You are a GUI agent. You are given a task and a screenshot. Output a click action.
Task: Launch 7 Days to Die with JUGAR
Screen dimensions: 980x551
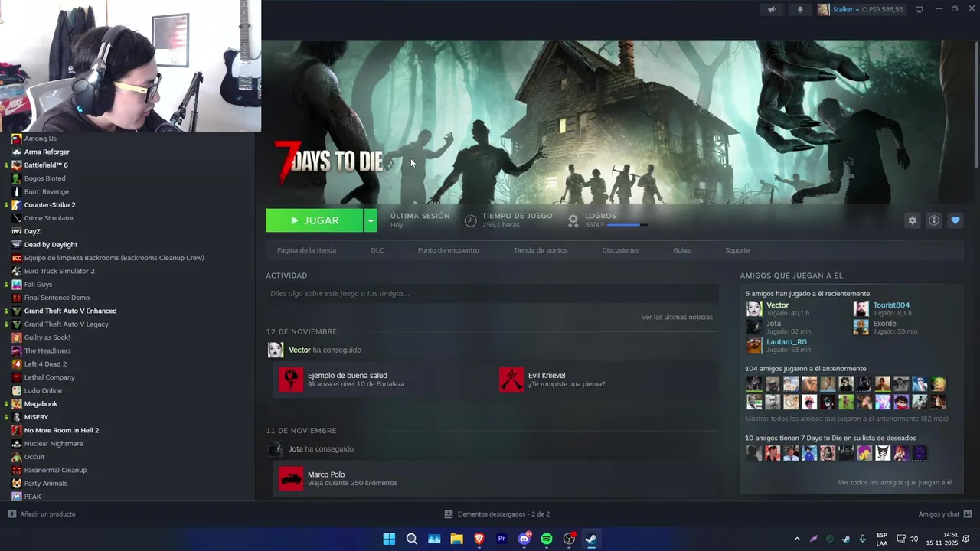pos(314,220)
